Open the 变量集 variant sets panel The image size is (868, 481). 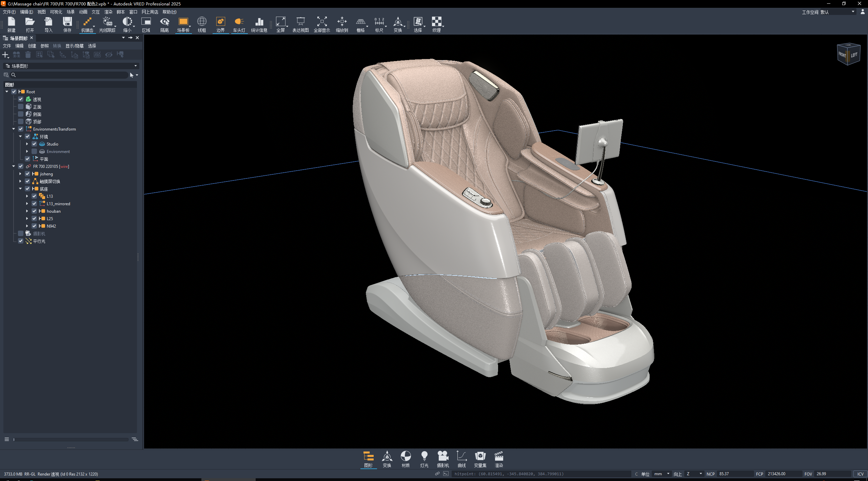[x=480, y=459]
